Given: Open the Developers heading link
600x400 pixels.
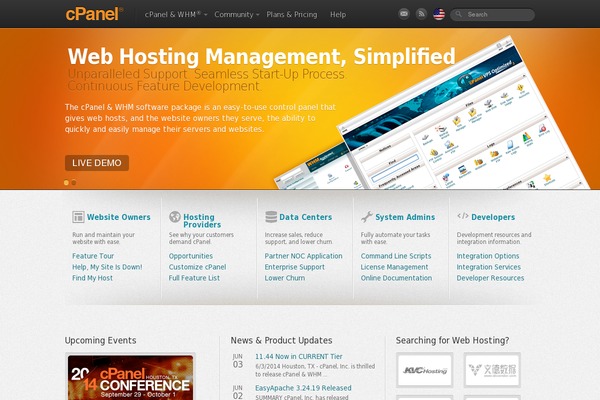Looking at the screenshot, I should pyautogui.click(x=493, y=217).
